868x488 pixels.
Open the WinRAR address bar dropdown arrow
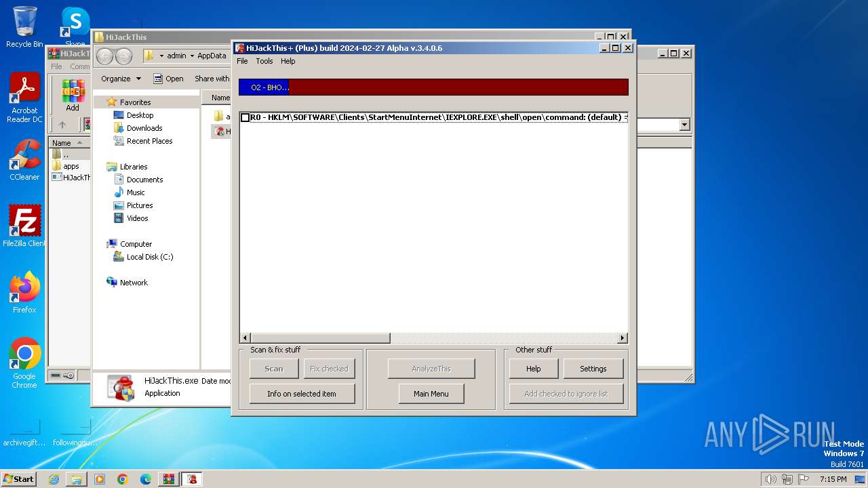click(684, 125)
